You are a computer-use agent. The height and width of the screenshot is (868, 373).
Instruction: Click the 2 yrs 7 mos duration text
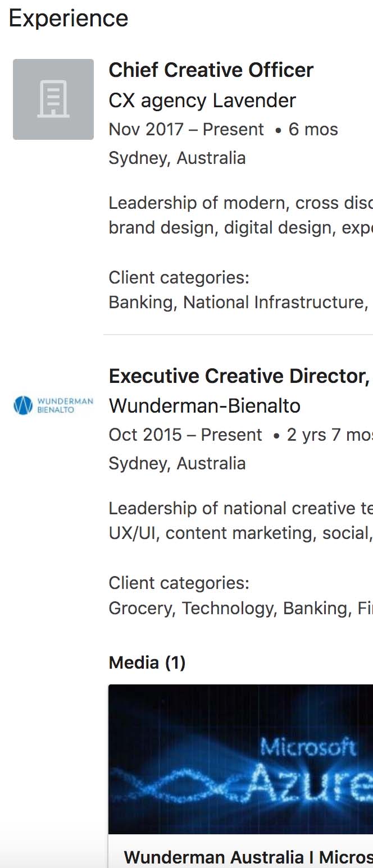point(330,435)
